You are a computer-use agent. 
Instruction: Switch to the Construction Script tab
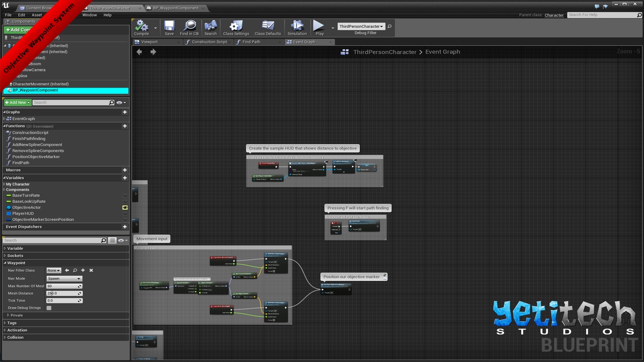(209, 42)
